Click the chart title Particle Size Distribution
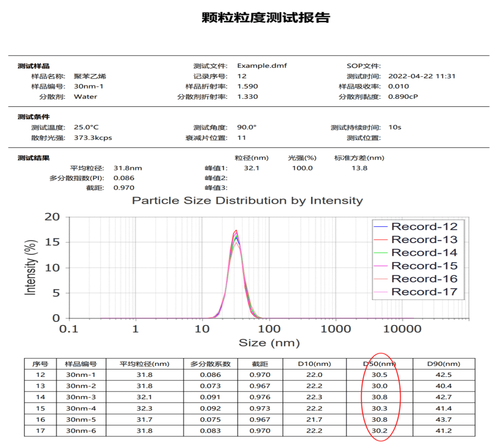The height and width of the screenshot is (445, 504). pos(247,200)
